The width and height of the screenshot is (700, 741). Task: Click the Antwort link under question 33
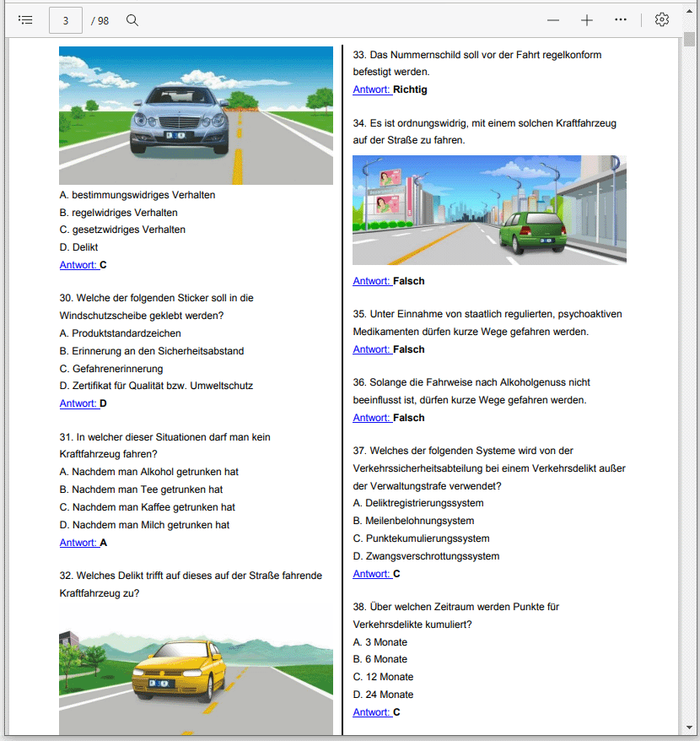coord(371,89)
